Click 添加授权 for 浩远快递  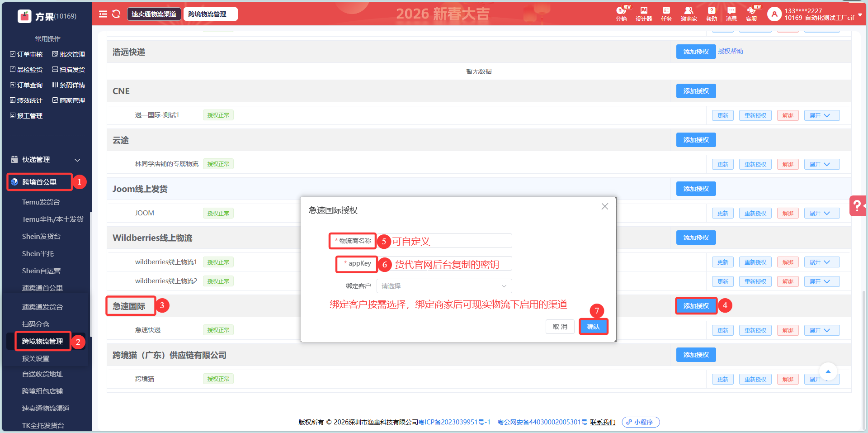tap(696, 52)
